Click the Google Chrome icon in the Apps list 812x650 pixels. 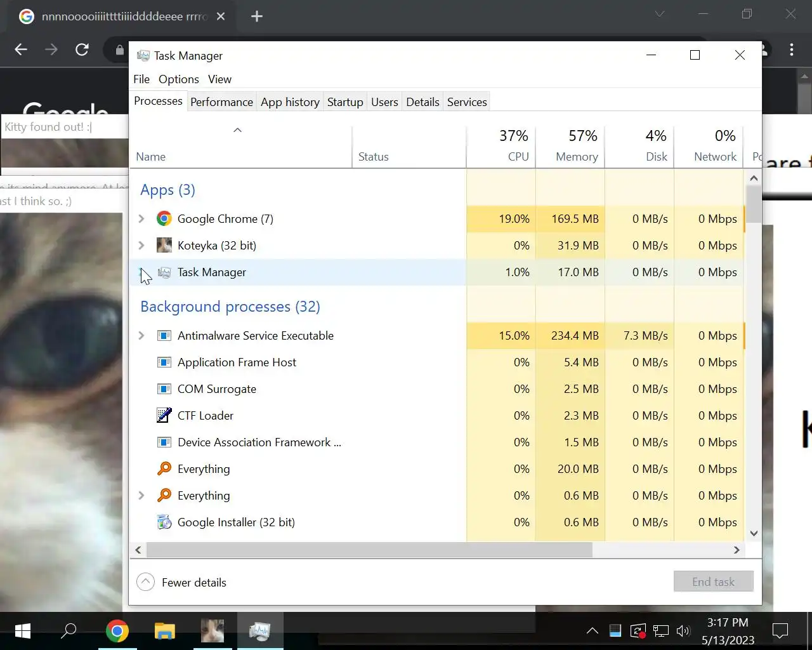[x=164, y=218]
